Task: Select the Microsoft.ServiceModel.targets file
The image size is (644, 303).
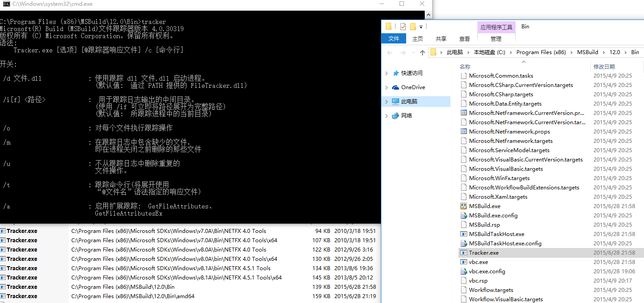Action: tap(509, 150)
